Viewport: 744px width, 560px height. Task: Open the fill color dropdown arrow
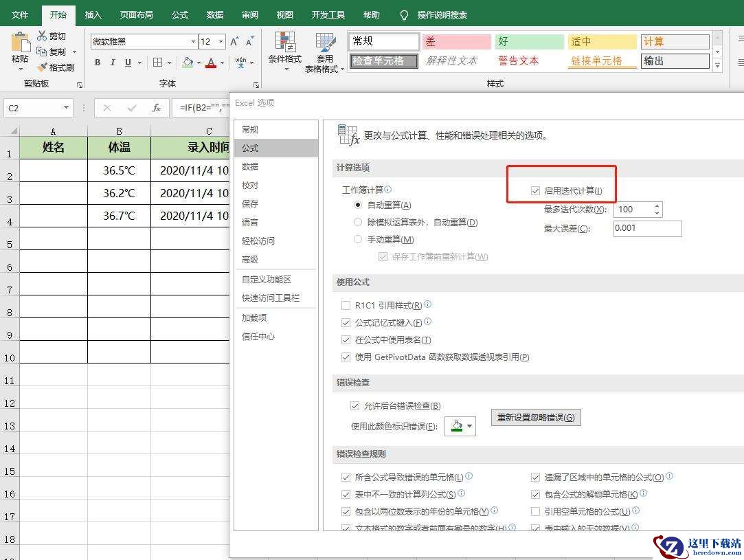(x=199, y=63)
